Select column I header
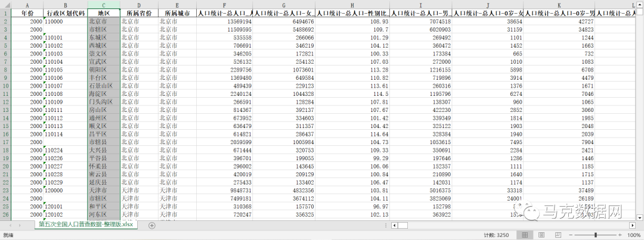The image size is (644, 240). coord(420,5)
